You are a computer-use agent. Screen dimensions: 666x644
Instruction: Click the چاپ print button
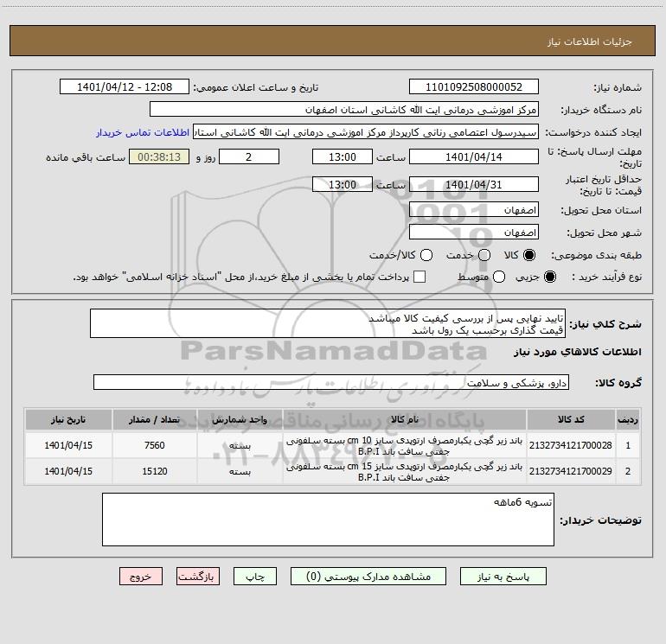click(255, 577)
